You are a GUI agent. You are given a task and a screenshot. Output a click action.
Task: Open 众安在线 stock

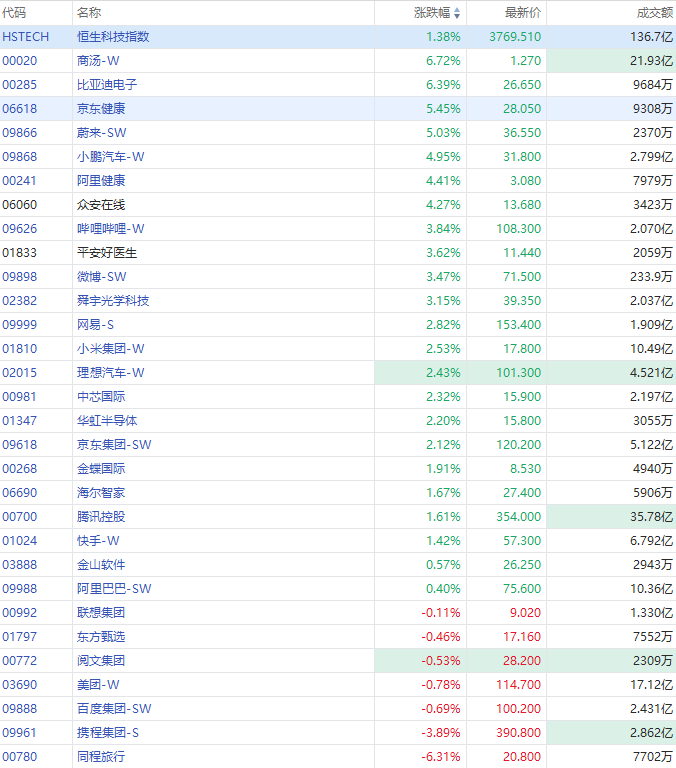pyautogui.click(x=101, y=205)
